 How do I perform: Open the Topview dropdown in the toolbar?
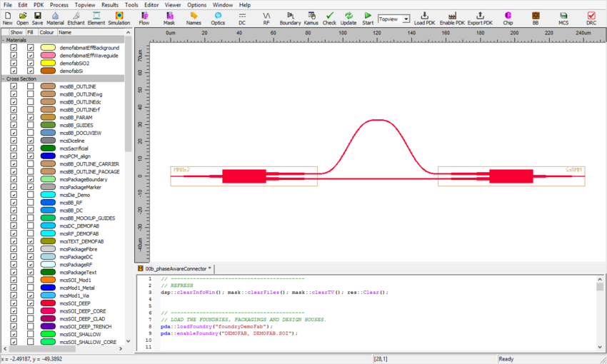coord(406,19)
